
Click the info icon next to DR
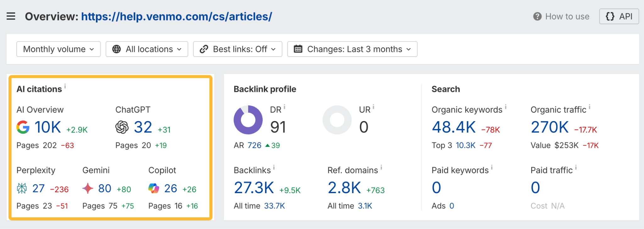[284, 107]
